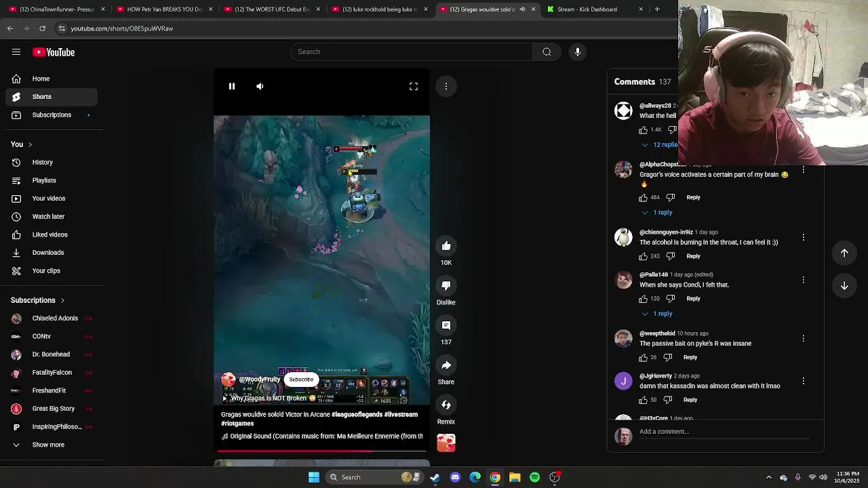
Task: Open the sound thumbnail below Remix
Action: pyautogui.click(x=446, y=443)
